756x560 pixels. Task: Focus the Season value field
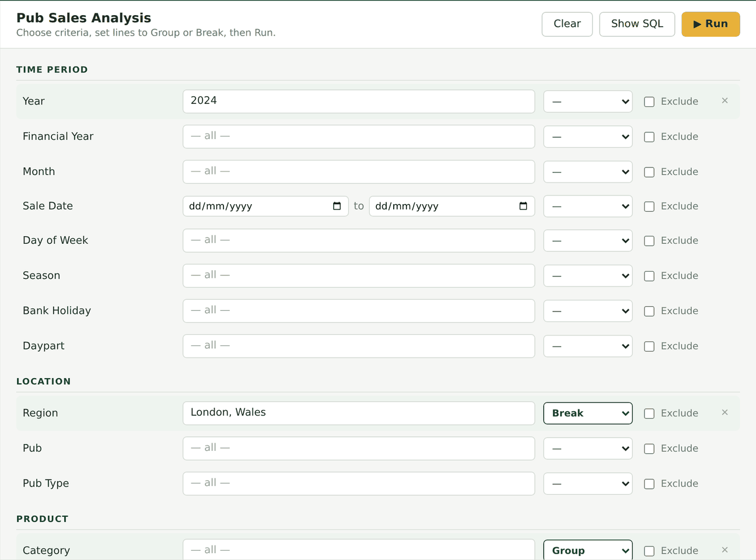click(x=359, y=275)
